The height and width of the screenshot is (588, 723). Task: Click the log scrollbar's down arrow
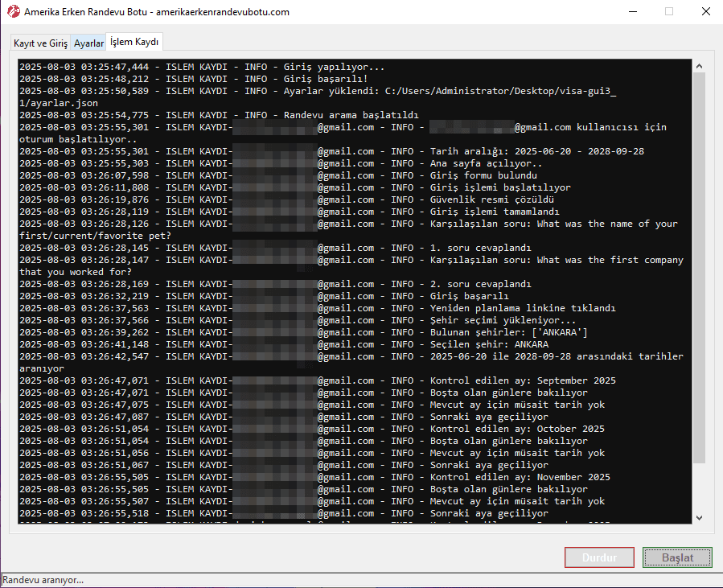click(x=699, y=517)
